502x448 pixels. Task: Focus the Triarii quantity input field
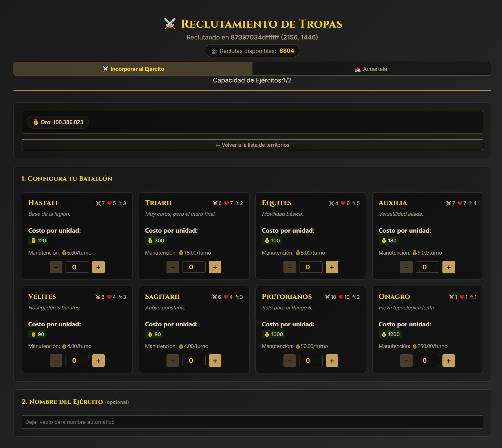tap(194, 267)
